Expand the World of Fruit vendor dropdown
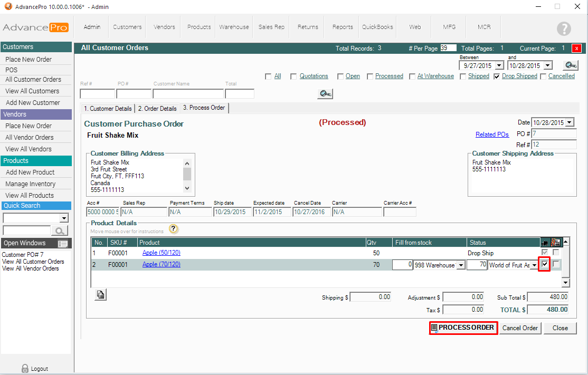Image resolution: width=588 pixels, height=375 pixels. pyautogui.click(x=534, y=265)
